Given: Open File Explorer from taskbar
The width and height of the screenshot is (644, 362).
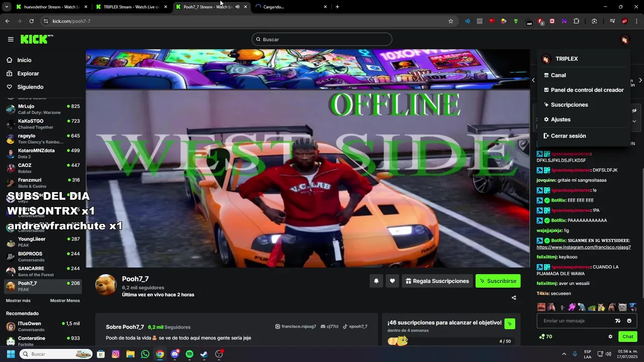Looking at the screenshot, I should coord(130,354).
